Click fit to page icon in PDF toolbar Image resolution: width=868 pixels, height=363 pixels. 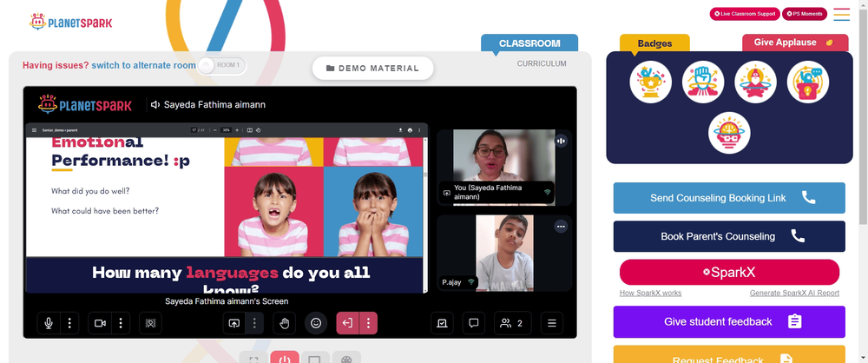(250, 130)
